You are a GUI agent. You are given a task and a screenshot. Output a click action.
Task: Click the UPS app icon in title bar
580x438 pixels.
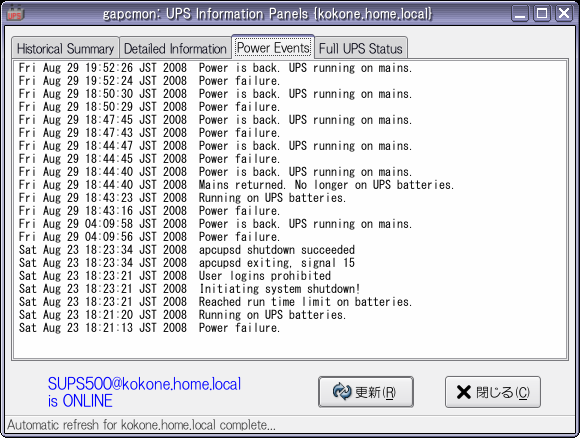pos(15,13)
